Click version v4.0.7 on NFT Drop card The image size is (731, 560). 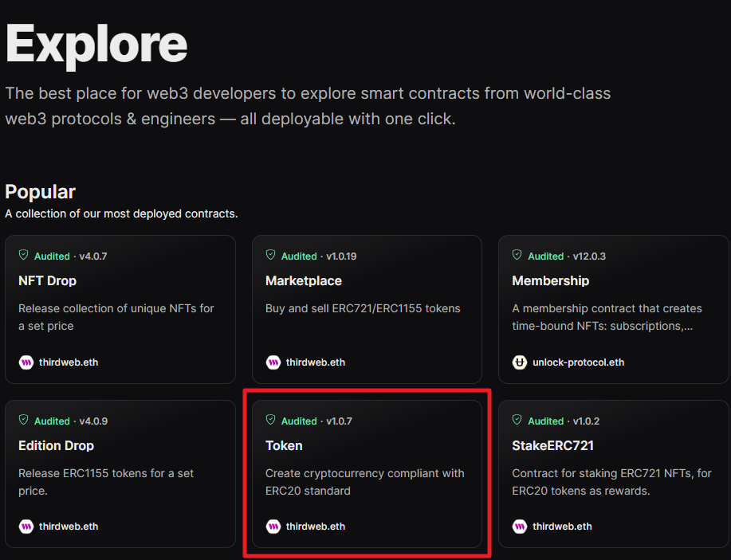click(93, 257)
